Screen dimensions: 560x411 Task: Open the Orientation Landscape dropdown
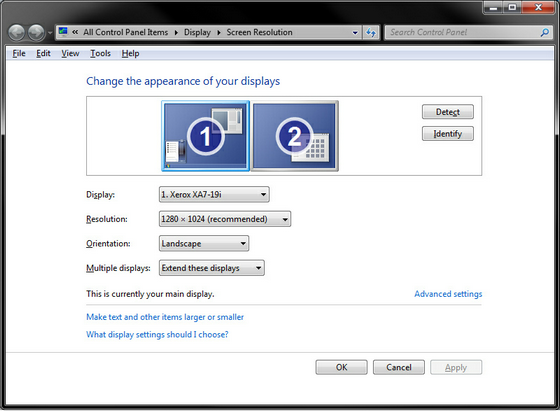point(204,244)
